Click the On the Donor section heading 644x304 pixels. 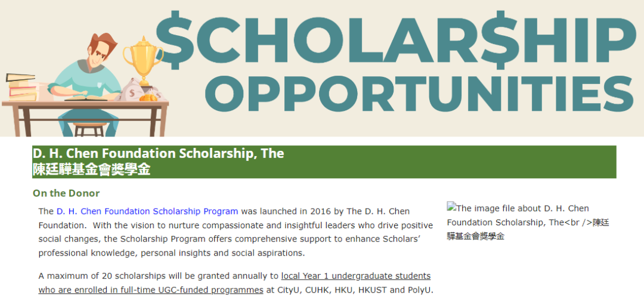66,193
